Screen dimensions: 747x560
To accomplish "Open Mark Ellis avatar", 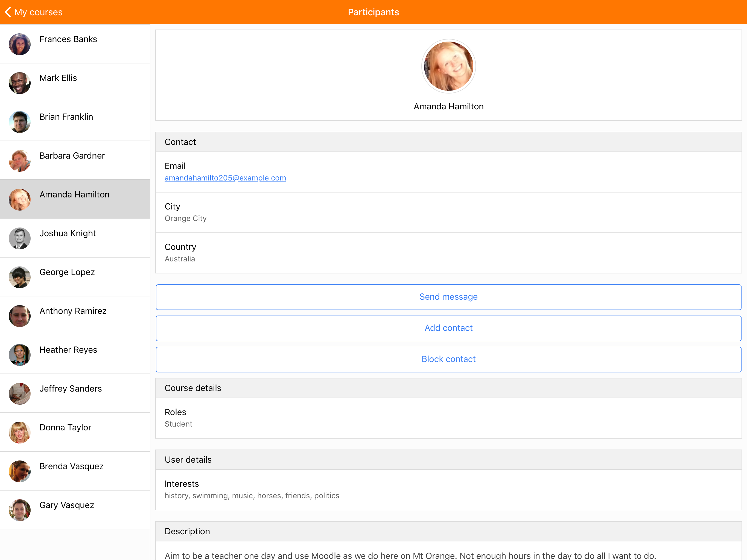I will (20, 83).
